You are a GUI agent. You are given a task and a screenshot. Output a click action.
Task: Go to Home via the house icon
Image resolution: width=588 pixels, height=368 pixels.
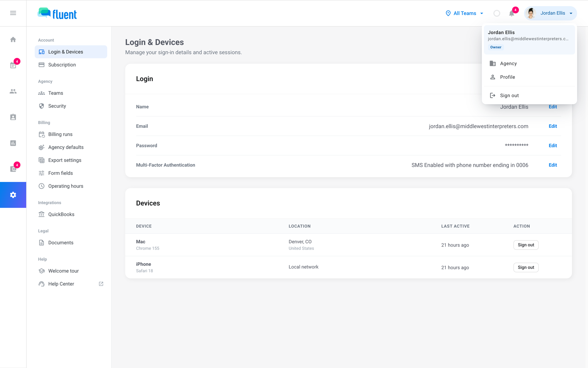tap(13, 40)
